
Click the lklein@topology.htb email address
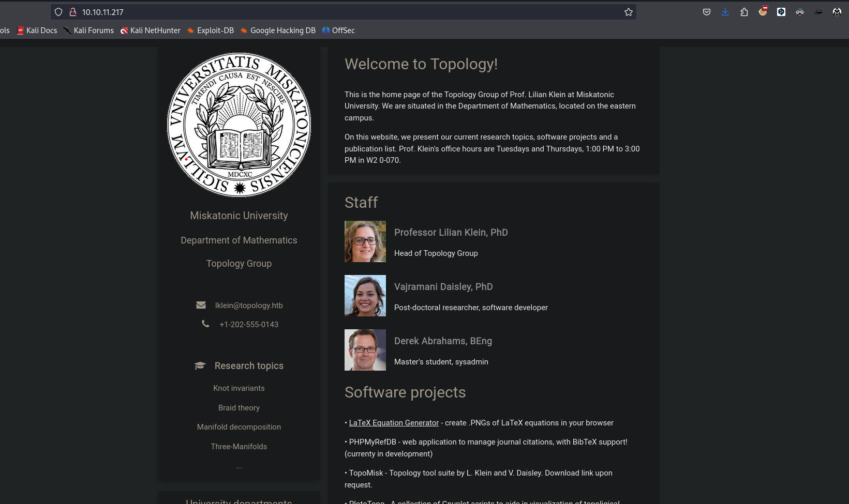click(x=249, y=306)
